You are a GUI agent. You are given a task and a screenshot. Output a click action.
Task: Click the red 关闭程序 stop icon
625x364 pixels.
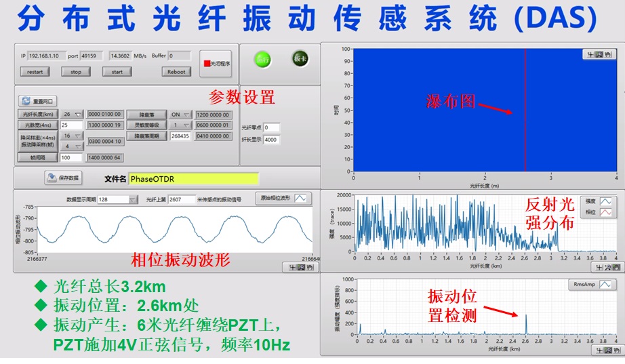point(207,64)
